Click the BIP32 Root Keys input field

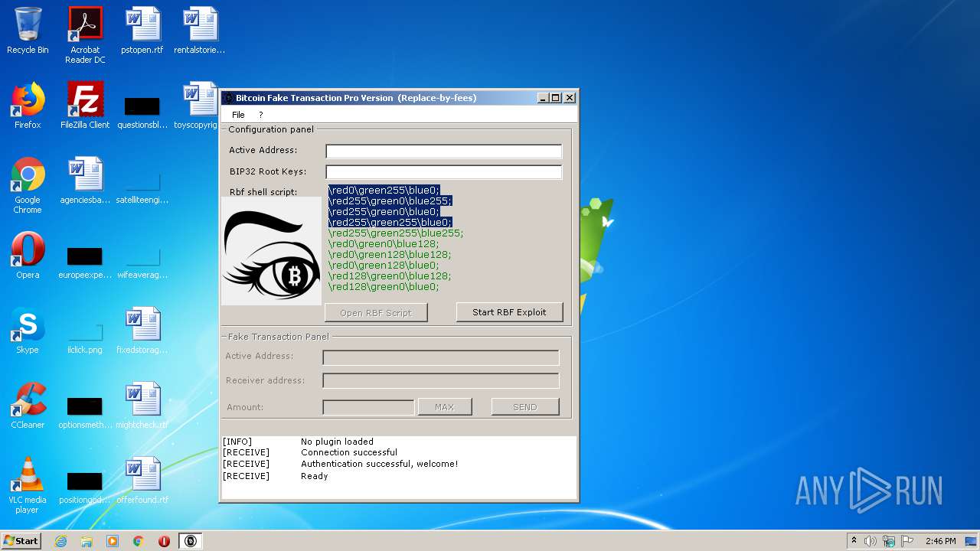(x=444, y=172)
